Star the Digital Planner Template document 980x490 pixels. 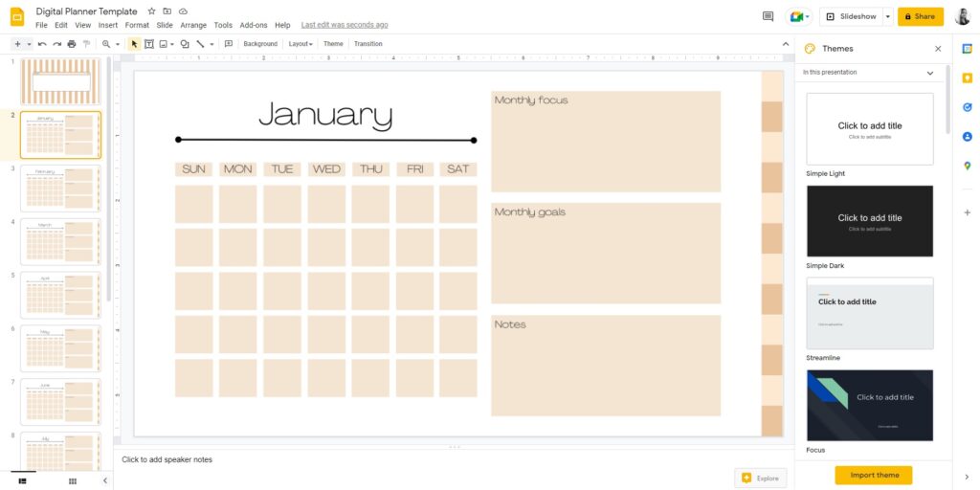151,11
